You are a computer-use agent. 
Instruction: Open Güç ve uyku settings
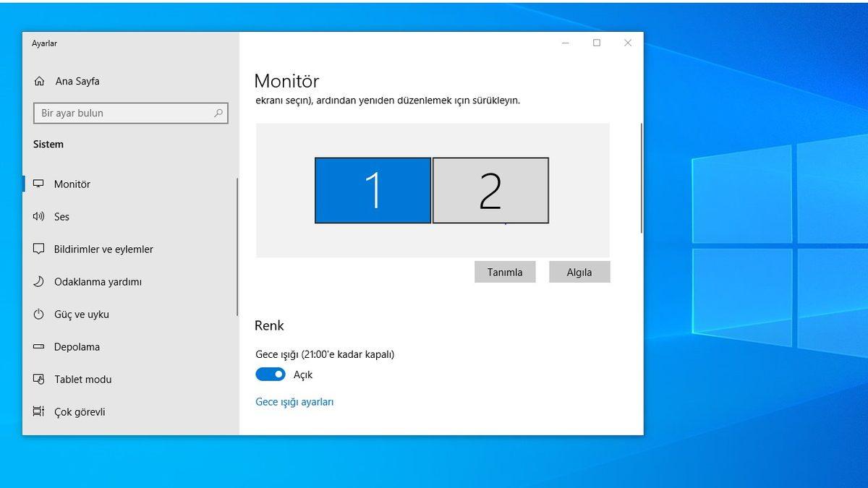(84, 314)
